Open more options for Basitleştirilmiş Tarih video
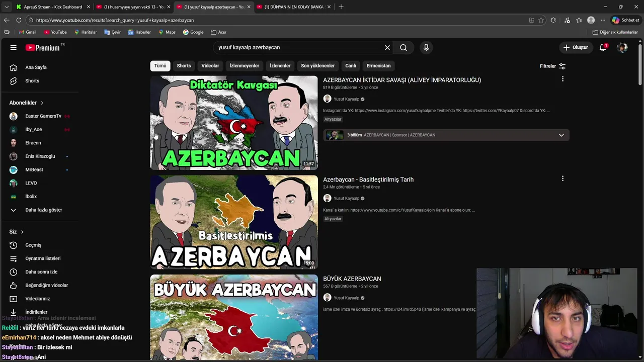 click(562, 178)
